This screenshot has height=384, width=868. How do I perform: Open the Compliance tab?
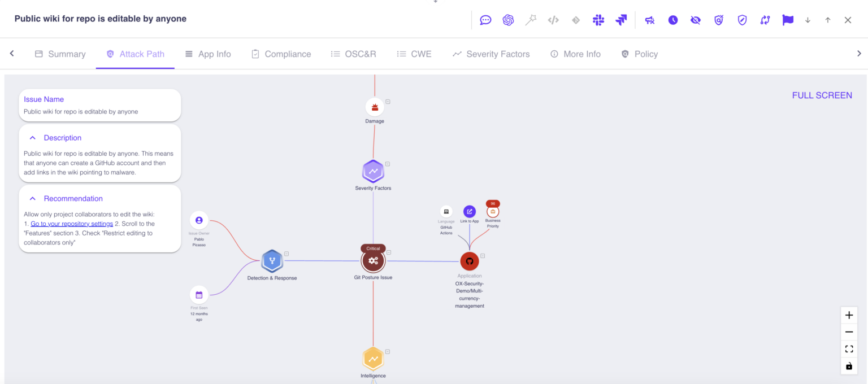(281, 54)
